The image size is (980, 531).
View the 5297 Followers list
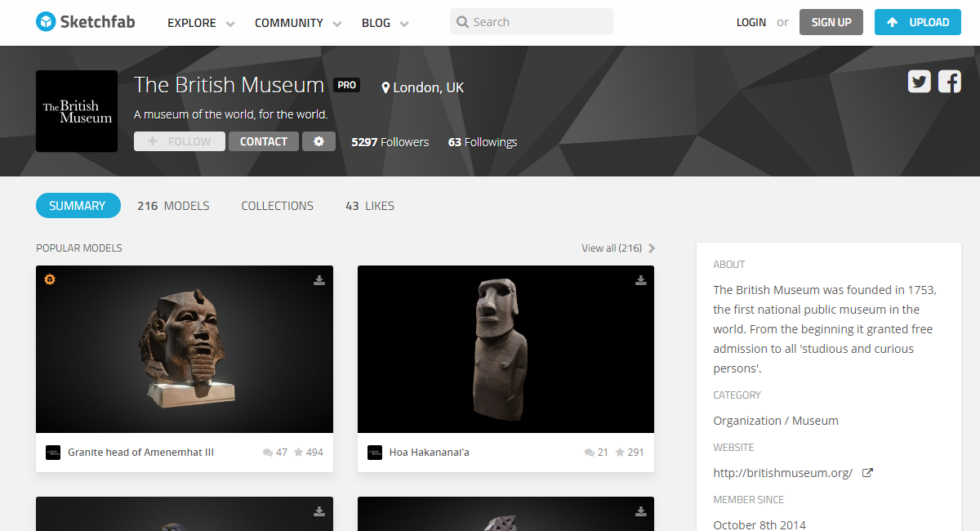[x=390, y=142]
